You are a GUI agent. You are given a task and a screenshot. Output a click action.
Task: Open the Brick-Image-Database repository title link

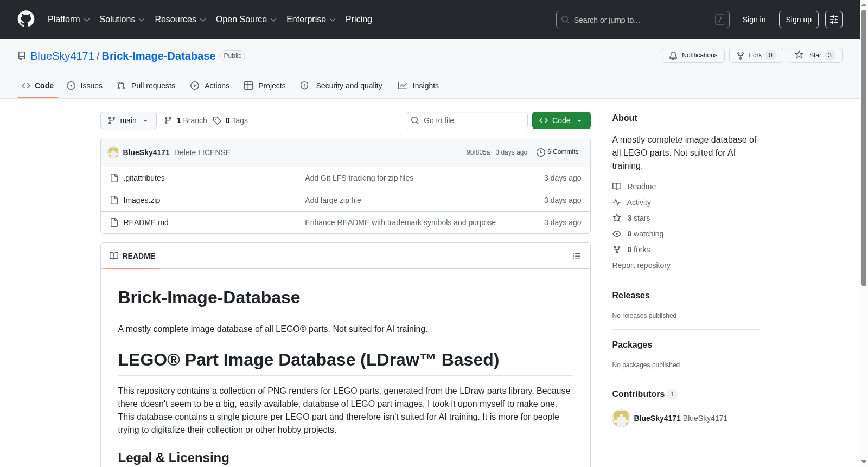pos(158,56)
